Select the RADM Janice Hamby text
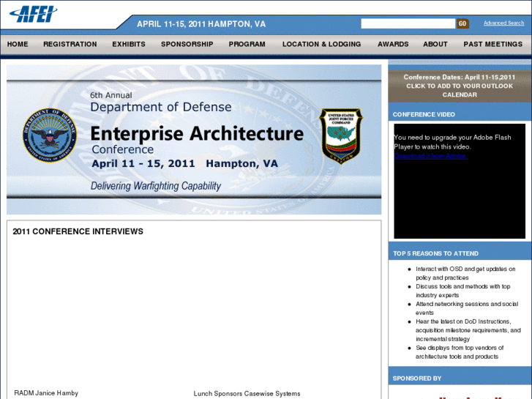The width and height of the screenshot is (532, 399). click(46, 393)
